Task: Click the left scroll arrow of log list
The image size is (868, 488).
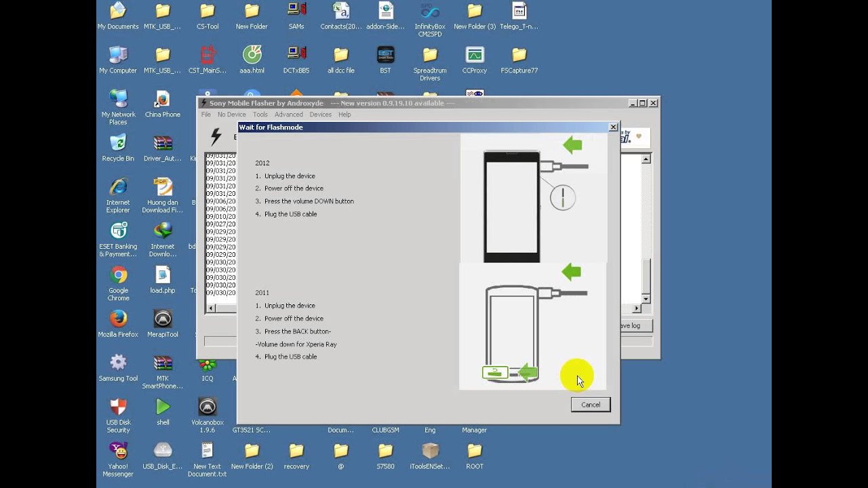Action: click(210, 308)
